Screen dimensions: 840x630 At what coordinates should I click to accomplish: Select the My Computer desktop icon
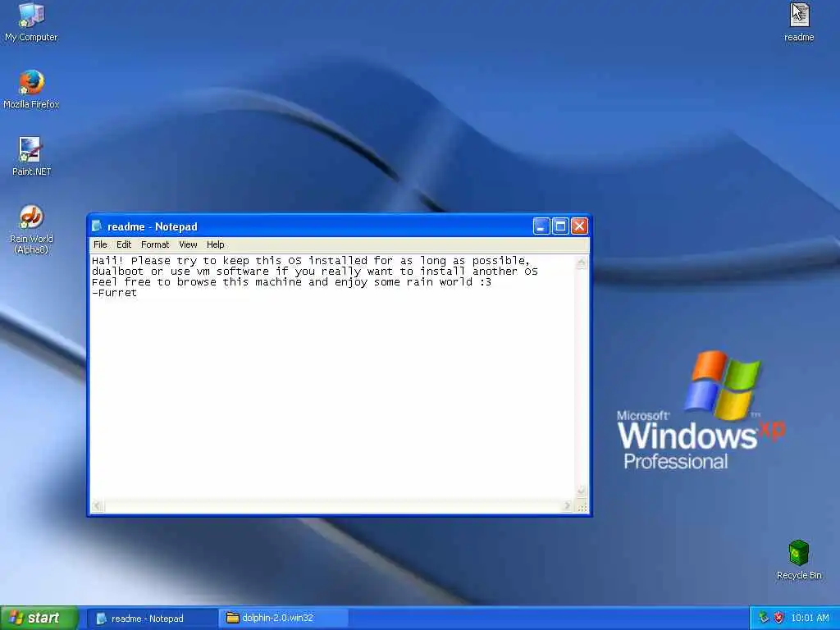click(x=31, y=21)
